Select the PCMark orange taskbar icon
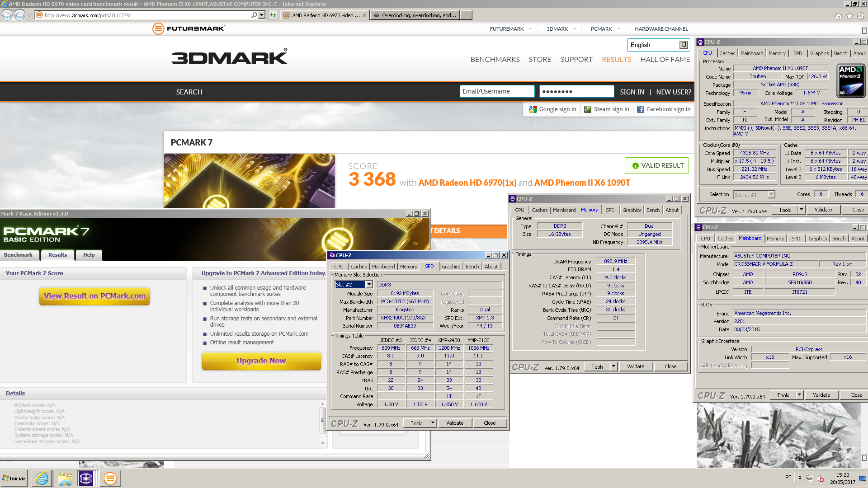Viewport: 868px width, 488px height. coord(110,478)
